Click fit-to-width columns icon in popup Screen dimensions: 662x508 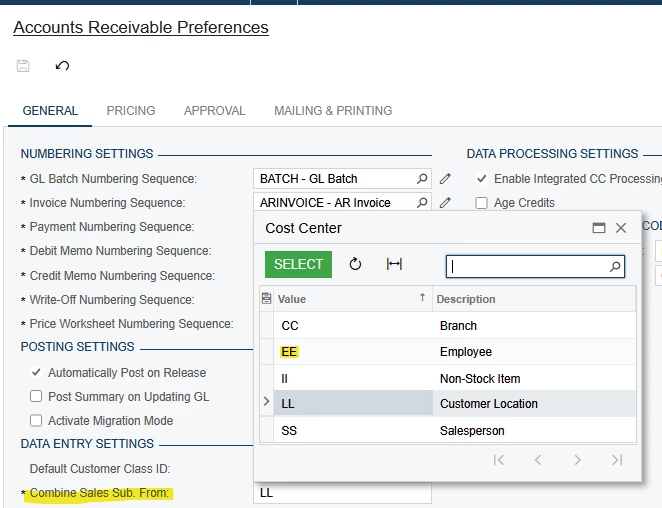[394, 264]
